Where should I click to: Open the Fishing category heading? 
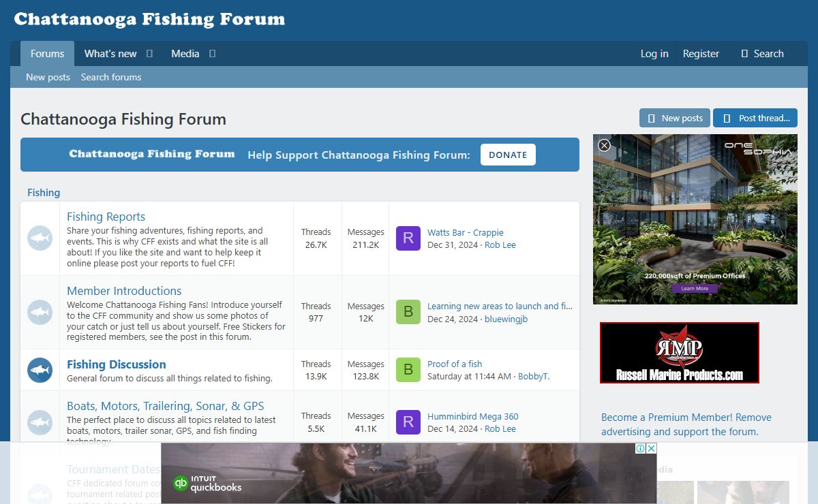tap(44, 193)
